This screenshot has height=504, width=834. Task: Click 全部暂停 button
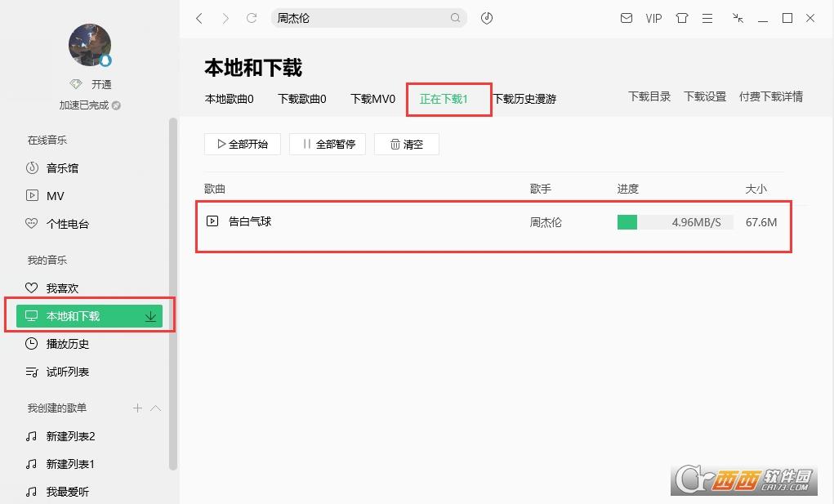click(328, 144)
